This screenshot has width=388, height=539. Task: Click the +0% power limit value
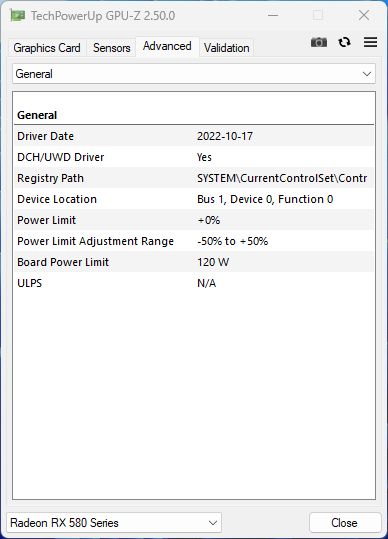coord(209,220)
